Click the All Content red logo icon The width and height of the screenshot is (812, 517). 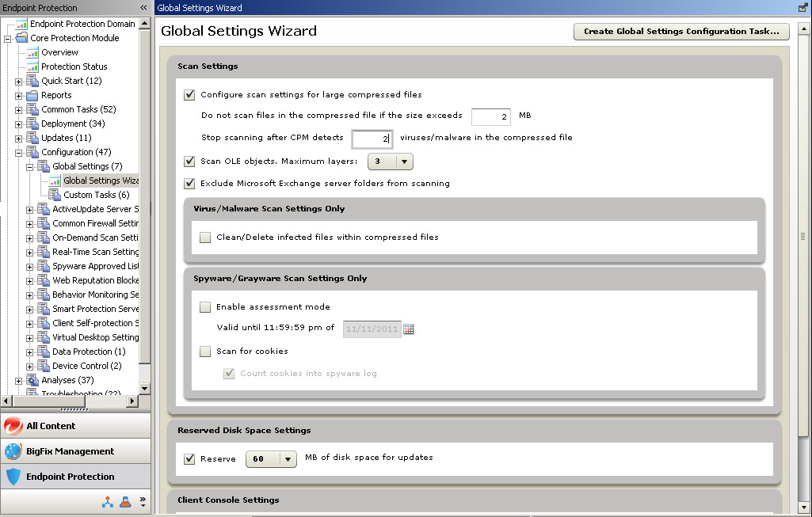tap(13, 426)
